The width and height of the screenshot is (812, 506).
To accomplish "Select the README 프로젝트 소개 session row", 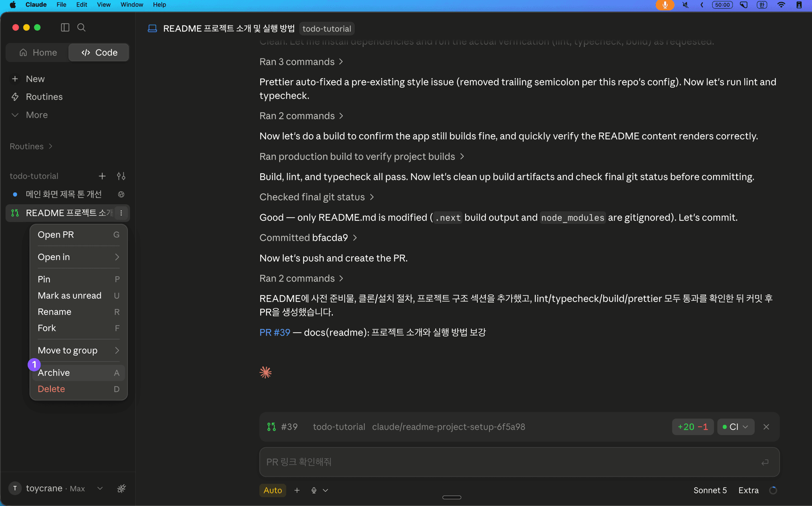I will pos(67,213).
